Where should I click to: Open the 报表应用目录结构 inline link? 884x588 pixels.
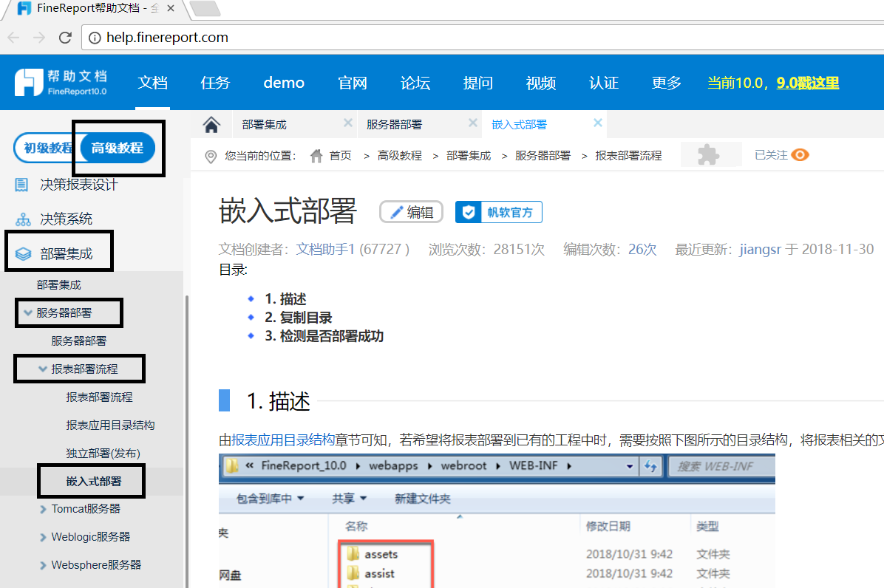(x=283, y=440)
